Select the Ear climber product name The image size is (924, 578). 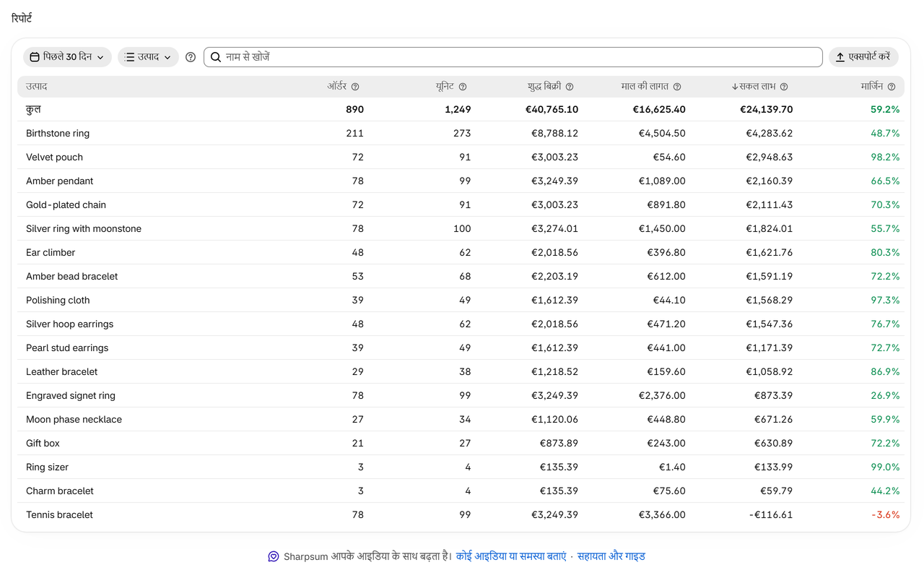click(x=51, y=252)
